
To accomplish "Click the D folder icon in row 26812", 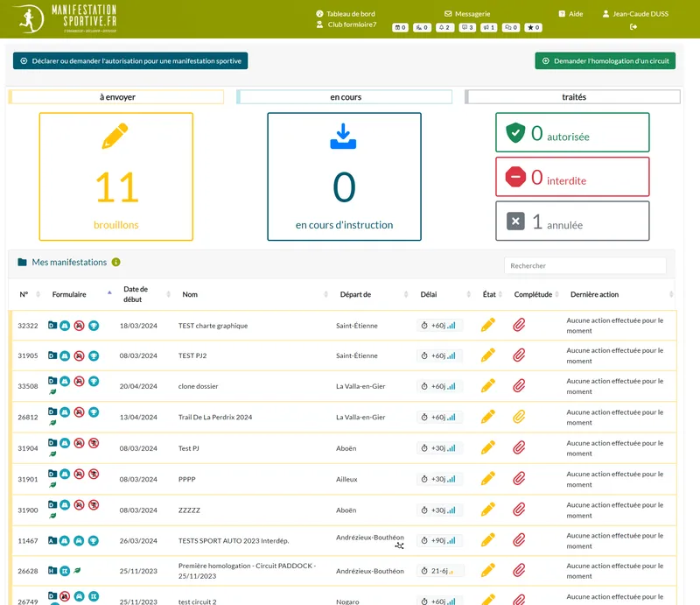I will pyautogui.click(x=52, y=412).
